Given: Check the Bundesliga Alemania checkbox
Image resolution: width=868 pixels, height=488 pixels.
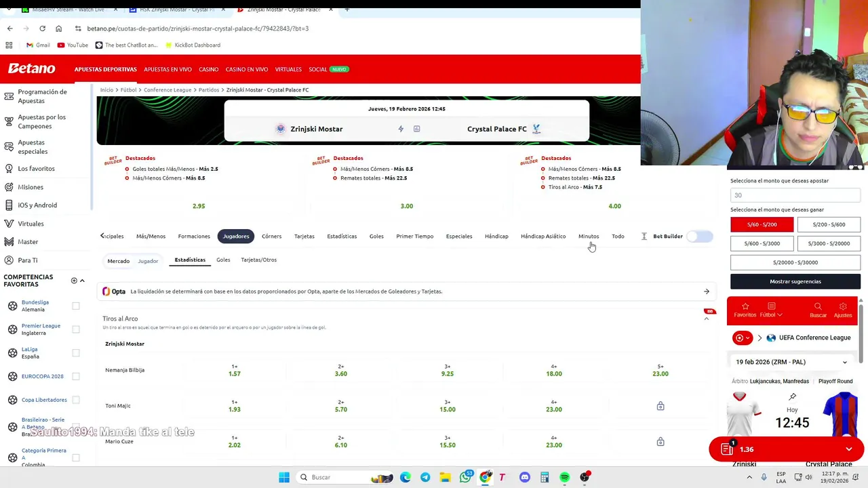Looking at the screenshot, I should [76, 306].
